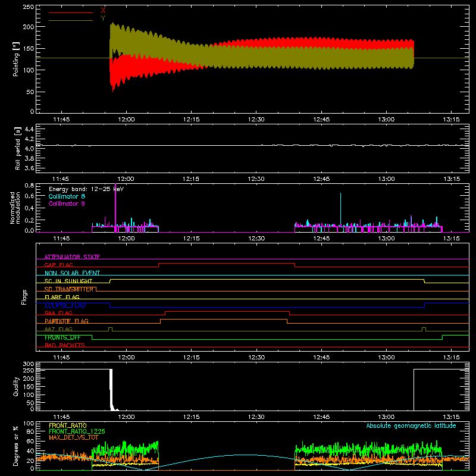Click the 12:15 tick under Roll period plot
This screenshot has width=476, height=476.
coord(191,179)
